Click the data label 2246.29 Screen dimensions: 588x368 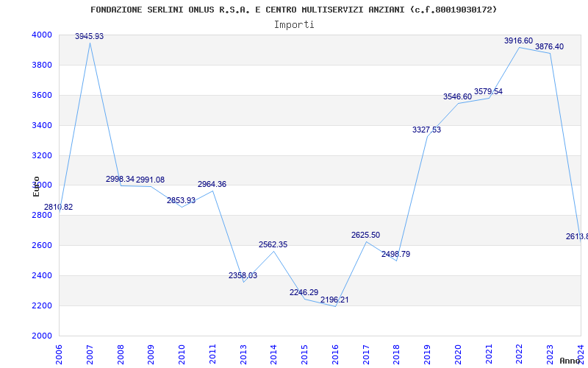304,292
